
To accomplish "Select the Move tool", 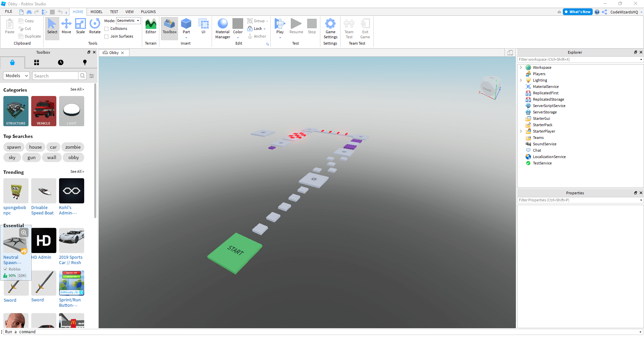I will coord(66,27).
